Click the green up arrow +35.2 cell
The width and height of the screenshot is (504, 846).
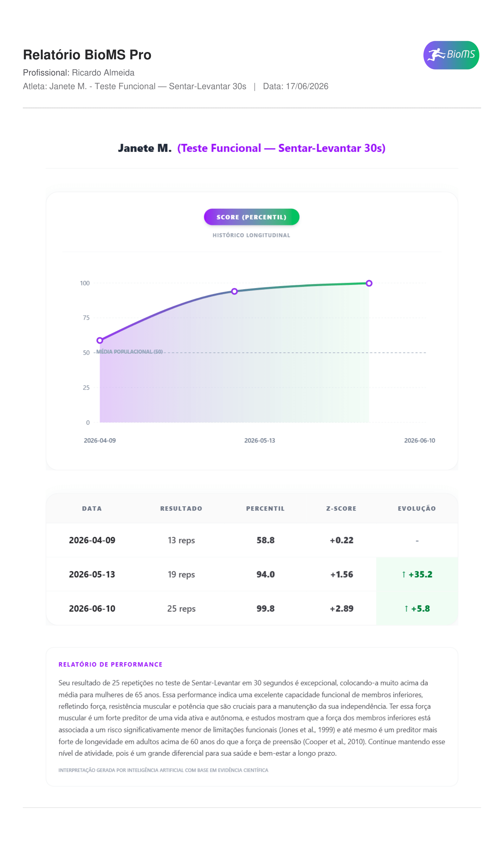(x=417, y=574)
